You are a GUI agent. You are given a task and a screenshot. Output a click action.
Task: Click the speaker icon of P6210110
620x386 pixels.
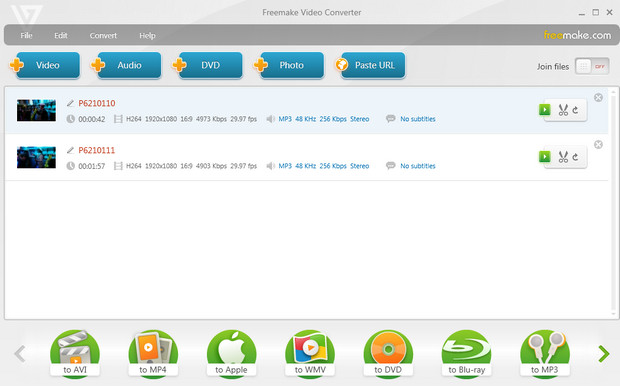coord(270,119)
